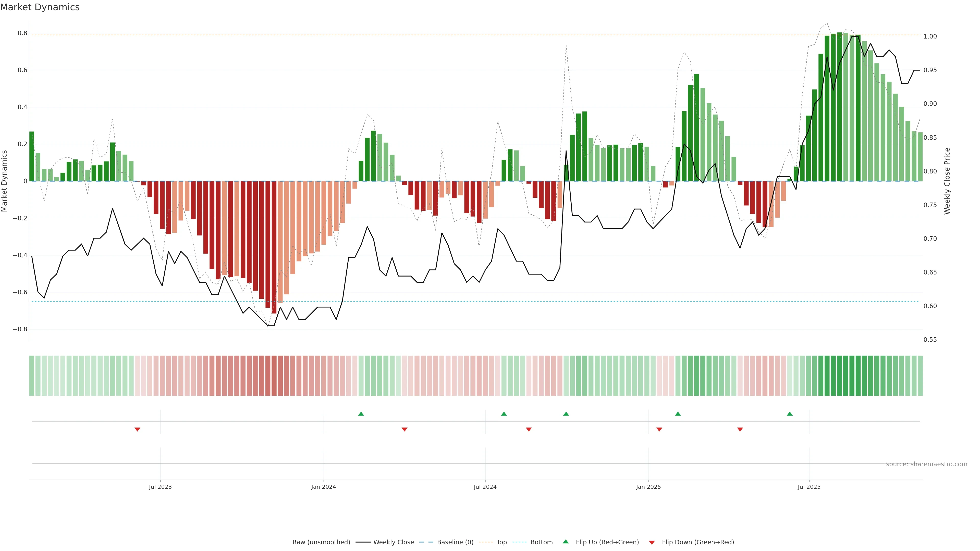Click the Market Dynamics chart title
980x551 pixels.
click(40, 7)
